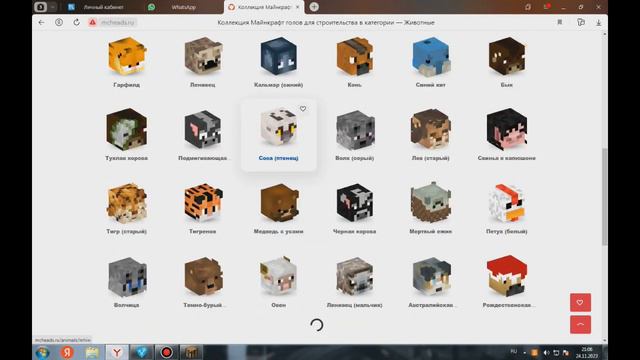
Task: Open the Ленивец head thumbnail
Action: point(203,56)
